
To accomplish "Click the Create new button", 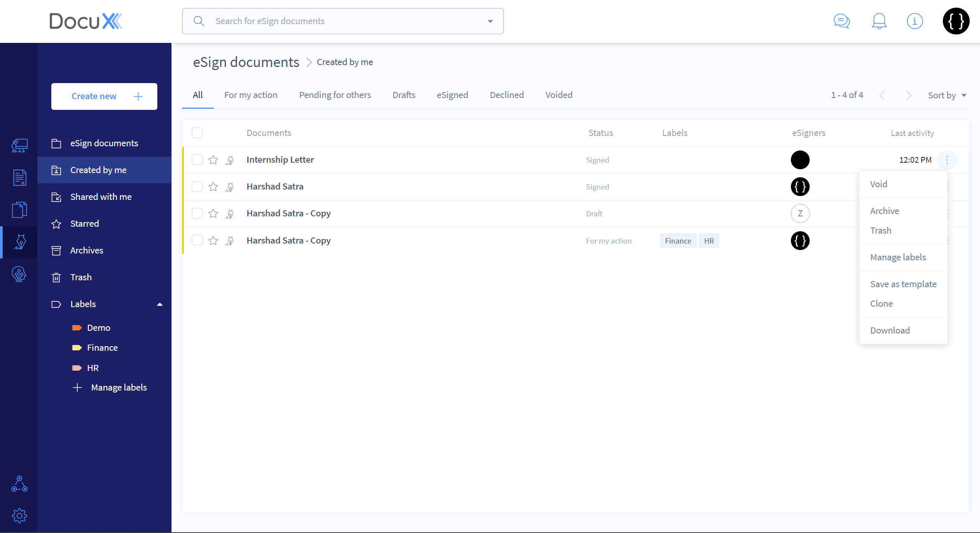I will tap(104, 96).
